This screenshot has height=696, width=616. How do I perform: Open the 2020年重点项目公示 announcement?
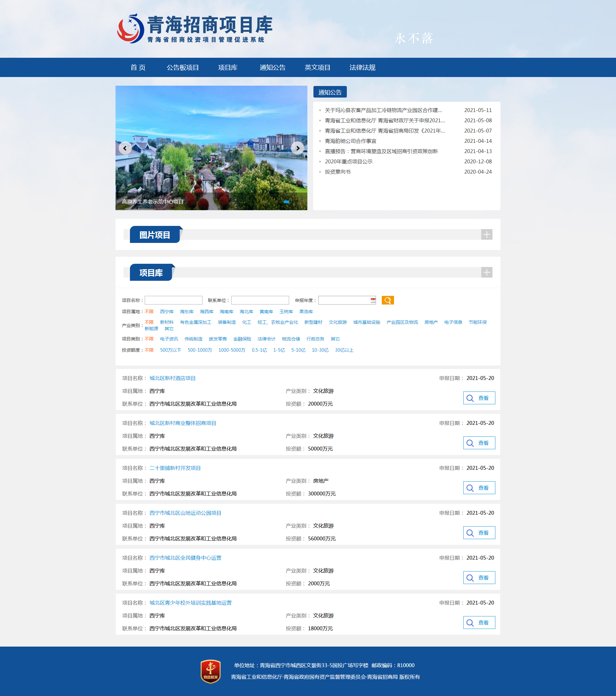348,161
